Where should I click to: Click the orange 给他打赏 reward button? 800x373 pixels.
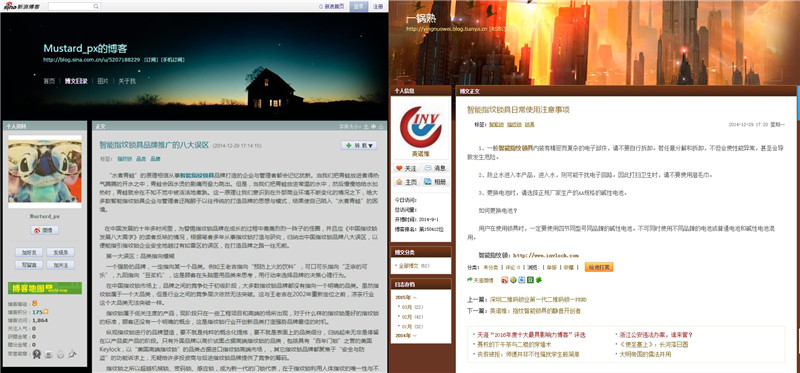(x=598, y=267)
